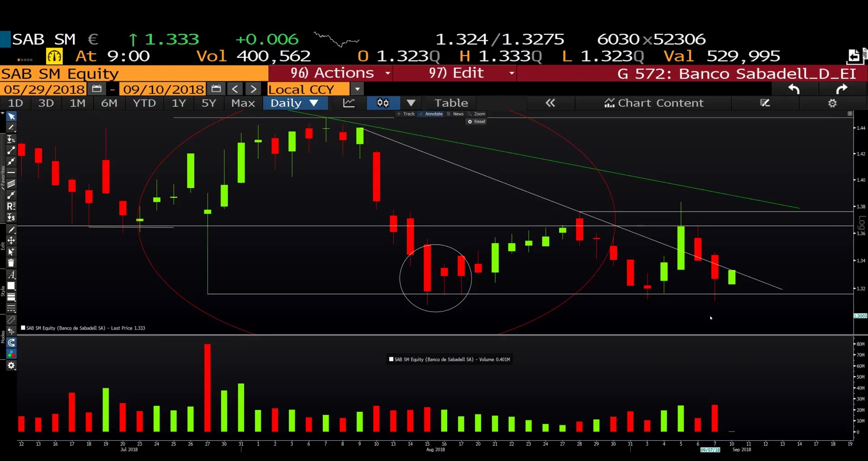Enable Track mode on chart

click(406, 114)
